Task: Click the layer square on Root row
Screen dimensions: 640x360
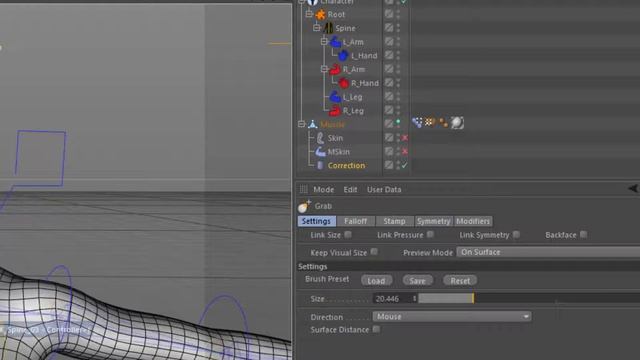Action: (x=389, y=14)
